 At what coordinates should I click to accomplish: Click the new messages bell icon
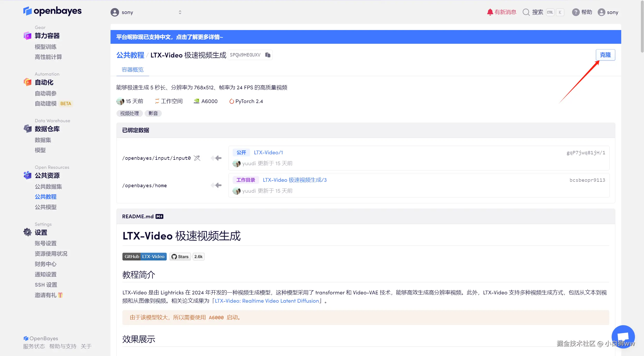tap(490, 12)
